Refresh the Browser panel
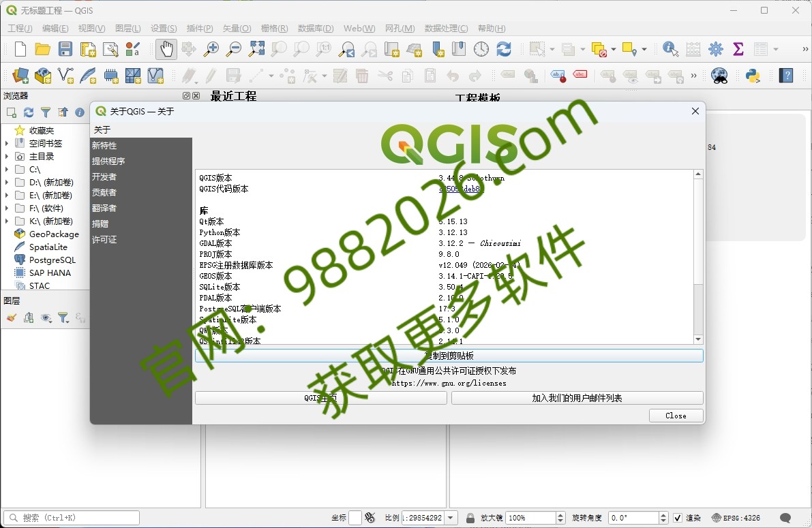Screen dimensions: 812x528 tap(29, 112)
